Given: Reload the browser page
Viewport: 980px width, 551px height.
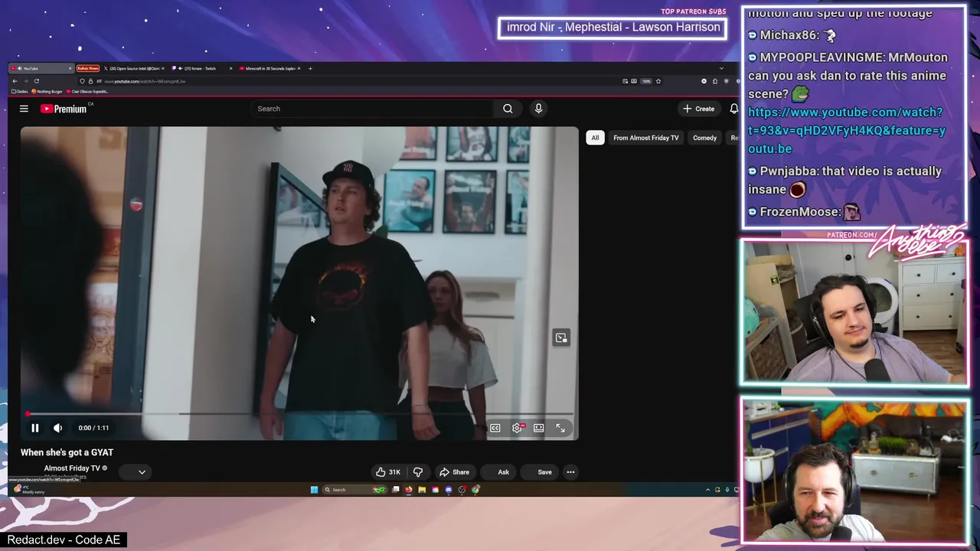Looking at the screenshot, I should pyautogui.click(x=36, y=81).
